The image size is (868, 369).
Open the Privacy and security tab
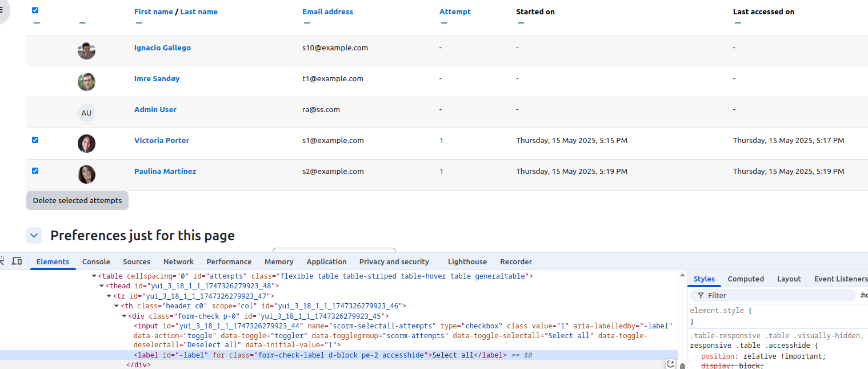(x=394, y=261)
